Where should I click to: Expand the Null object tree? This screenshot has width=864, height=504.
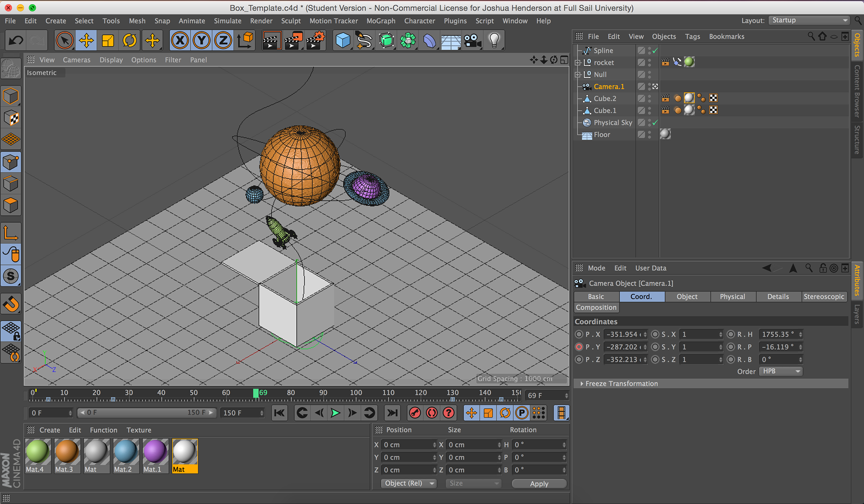pyautogui.click(x=577, y=75)
